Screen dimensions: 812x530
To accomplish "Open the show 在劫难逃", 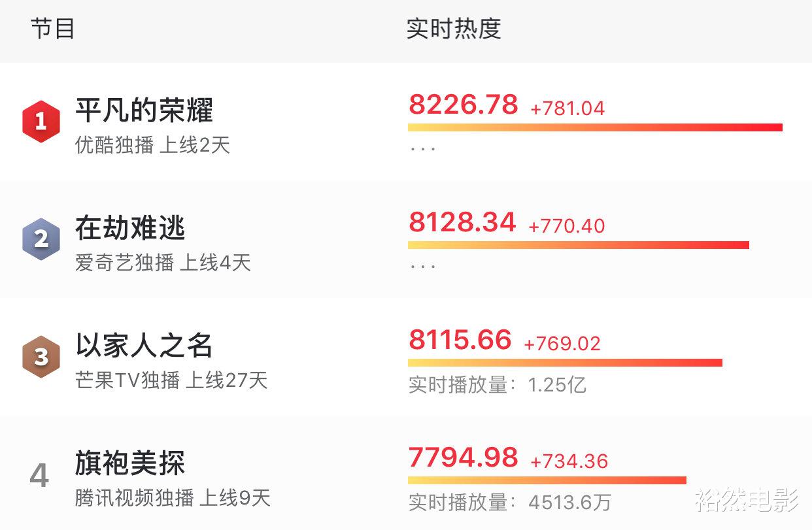I will point(131,229).
